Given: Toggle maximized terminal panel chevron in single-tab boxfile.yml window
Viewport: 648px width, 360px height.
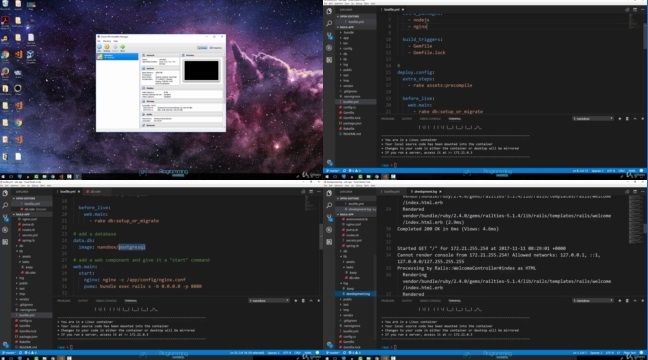Looking at the screenshot, I should (635, 119).
